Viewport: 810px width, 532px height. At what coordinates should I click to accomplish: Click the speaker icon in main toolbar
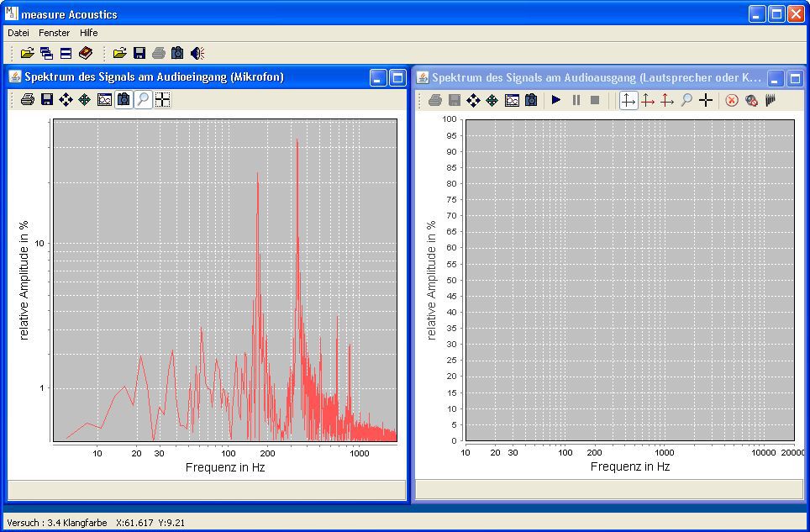point(197,54)
